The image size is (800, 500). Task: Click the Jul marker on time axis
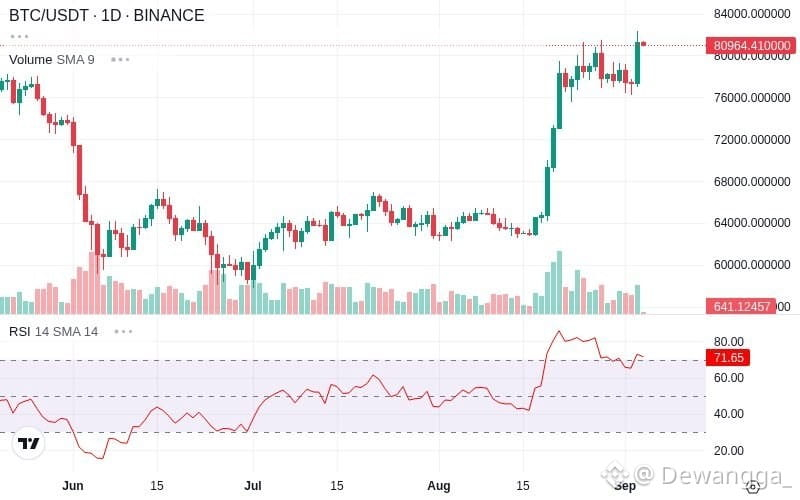(x=253, y=486)
